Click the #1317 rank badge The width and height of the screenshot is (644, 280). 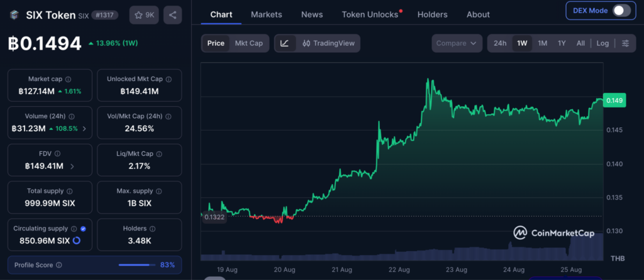(x=105, y=15)
